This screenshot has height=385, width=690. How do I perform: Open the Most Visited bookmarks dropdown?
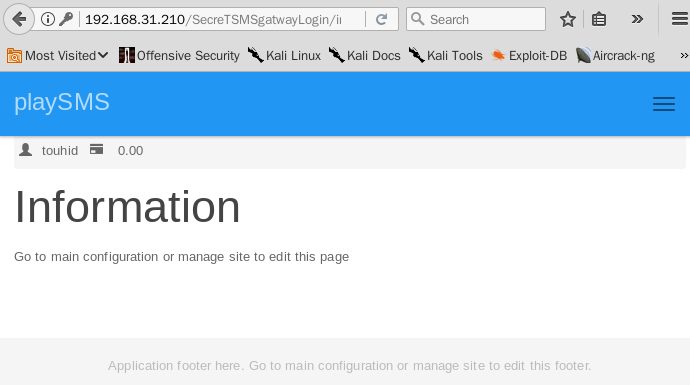57,56
